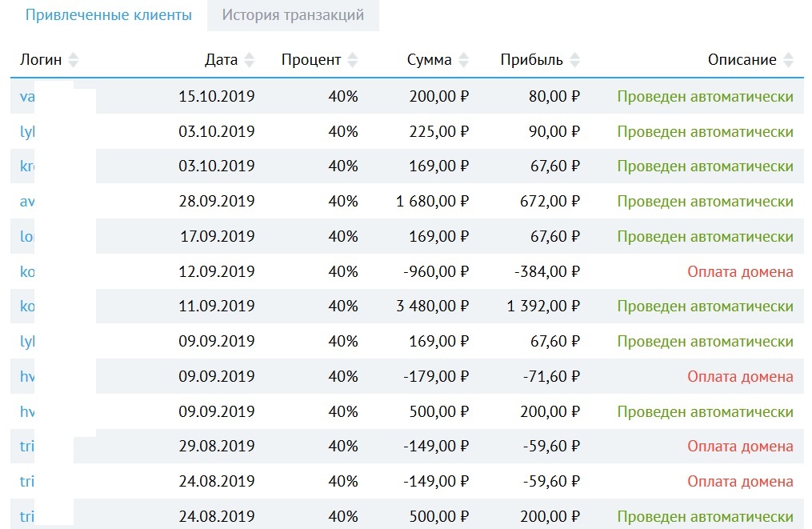Click the sort arrows beside Дата
812x529 pixels.
[250, 60]
